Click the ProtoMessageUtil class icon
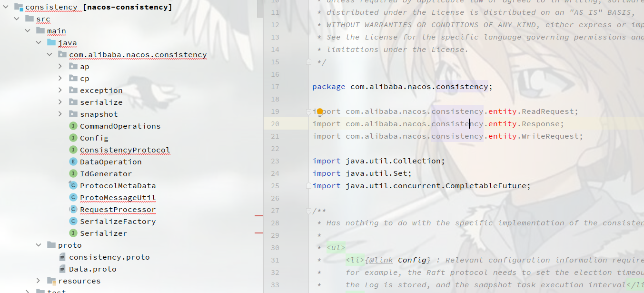 point(73,198)
